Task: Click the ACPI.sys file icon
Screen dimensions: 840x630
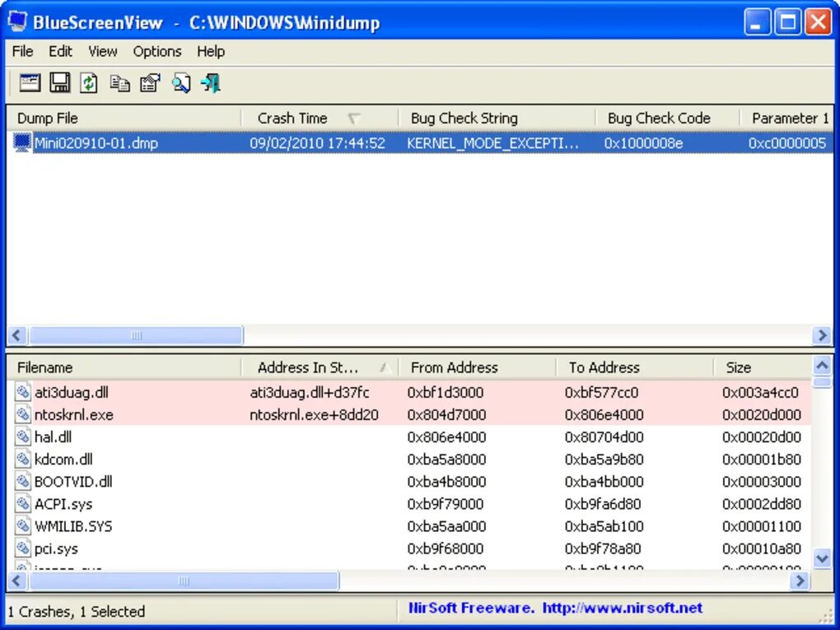Action: (x=22, y=503)
